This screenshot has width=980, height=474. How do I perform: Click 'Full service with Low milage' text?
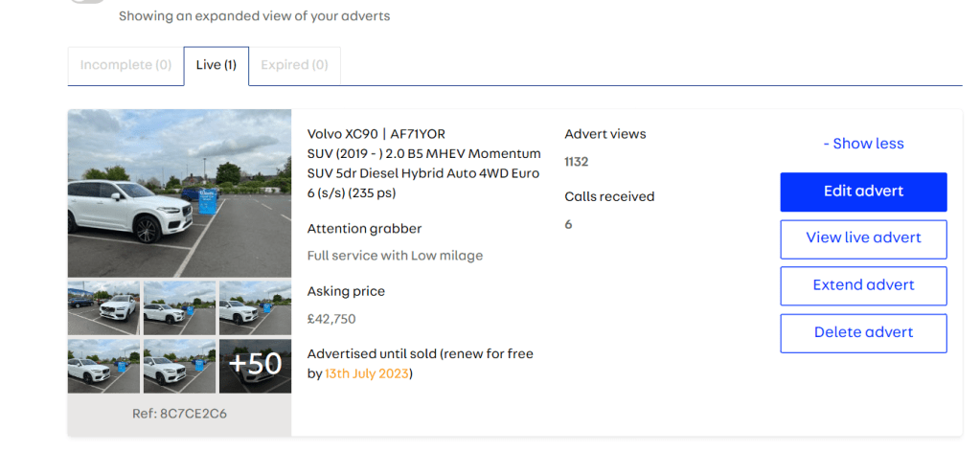[x=395, y=256]
